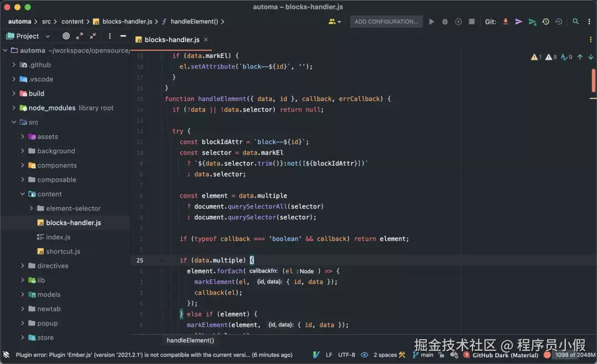
Task: Toggle the eye icon in status bar
Action: 364,355
